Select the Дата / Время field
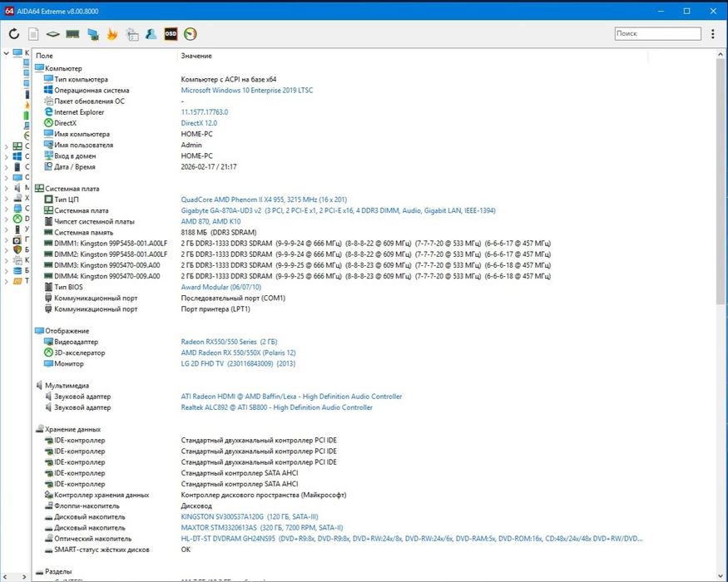This screenshot has width=728, height=582. (75, 166)
